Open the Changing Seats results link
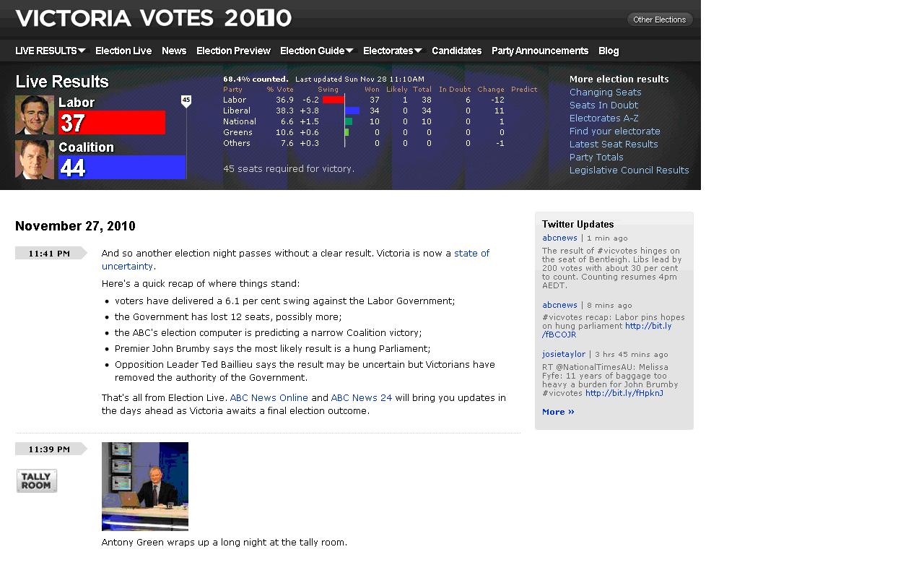This screenshot has width=924, height=578. (x=605, y=92)
